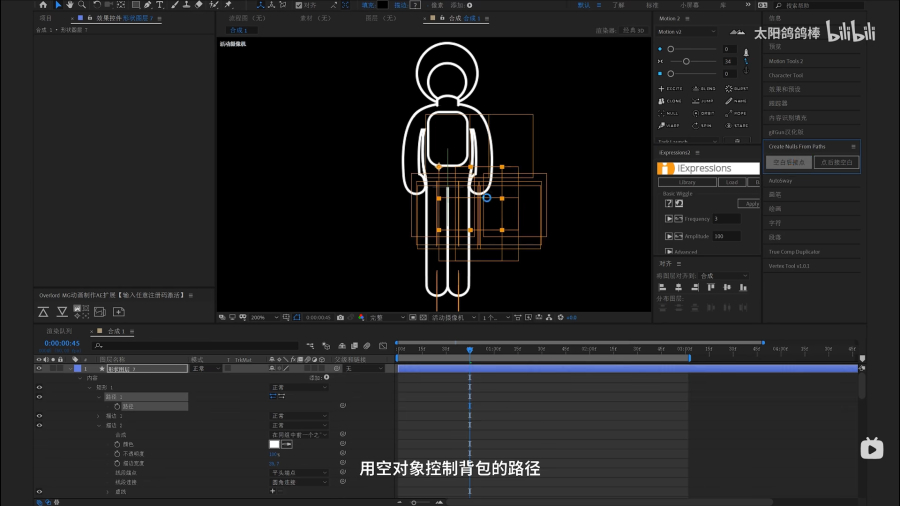The height and width of the screenshot is (506, 900).
Task: Select the Puppet Pin tool
Action: click(x=228, y=5)
